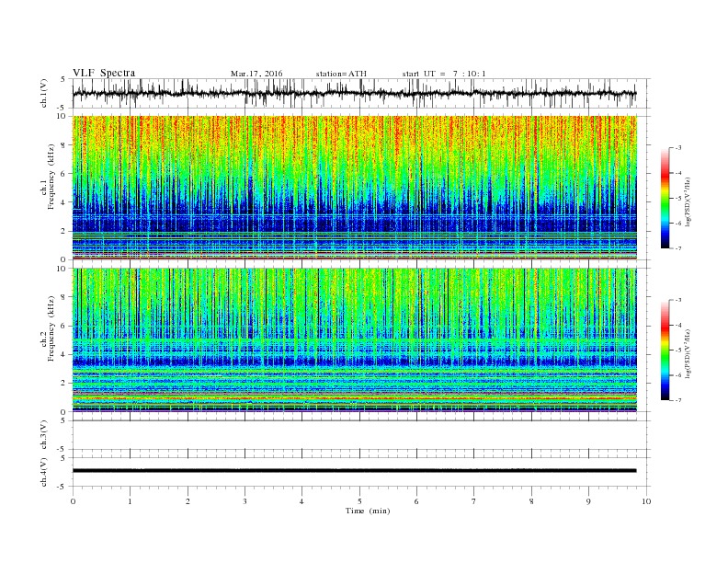
Task: Click the '-3' value on ch.1 colorbar
Action: 678,148
